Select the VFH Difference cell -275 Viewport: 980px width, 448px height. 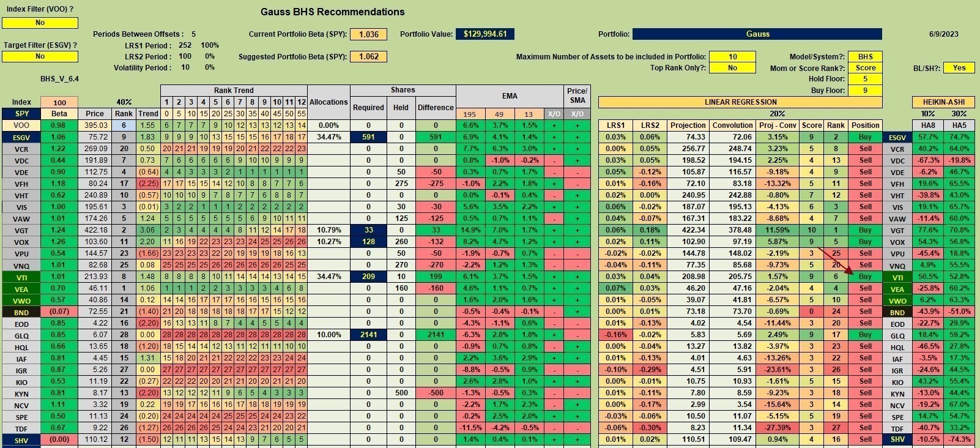pyautogui.click(x=436, y=184)
